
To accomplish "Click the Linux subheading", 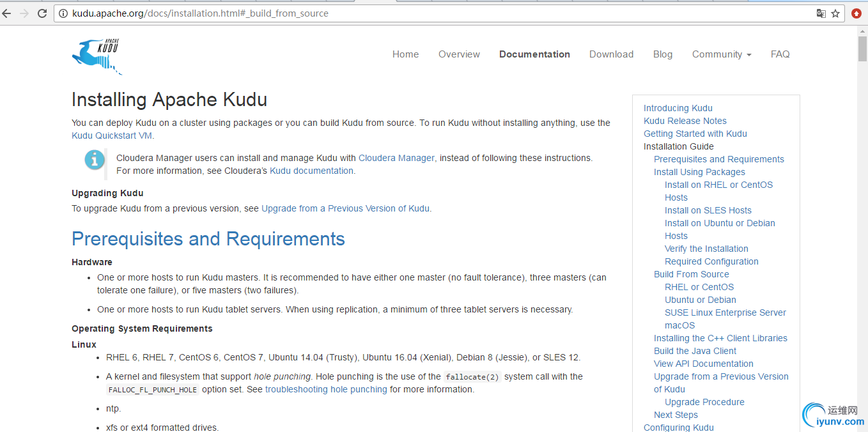I will pyautogui.click(x=84, y=344).
